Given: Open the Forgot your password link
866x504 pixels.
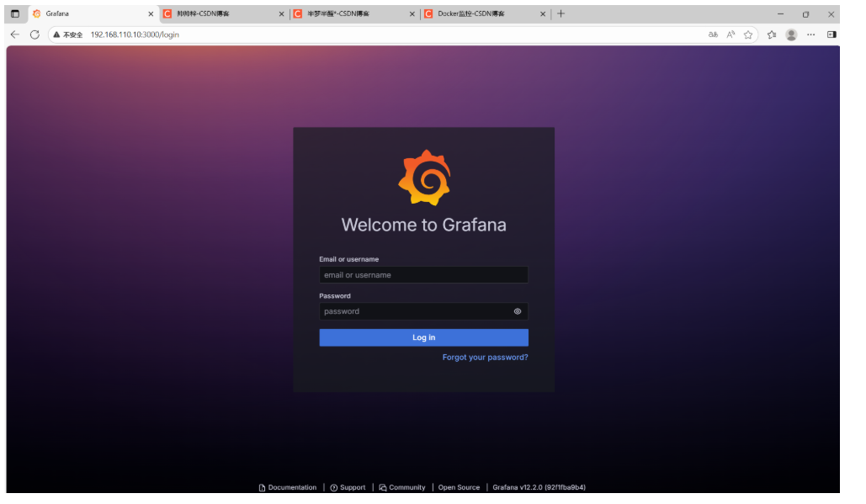Looking at the screenshot, I should [x=485, y=357].
